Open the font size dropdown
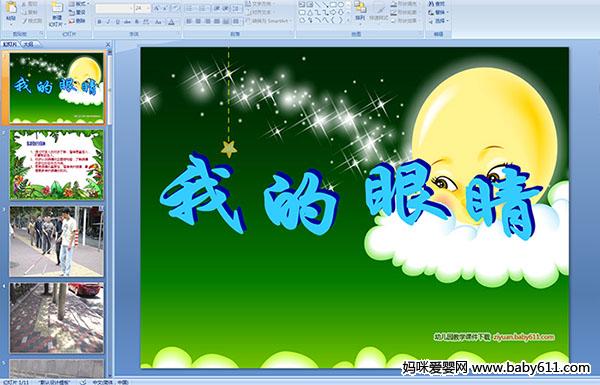This screenshot has width=600, height=385. (x=148, y=8)
